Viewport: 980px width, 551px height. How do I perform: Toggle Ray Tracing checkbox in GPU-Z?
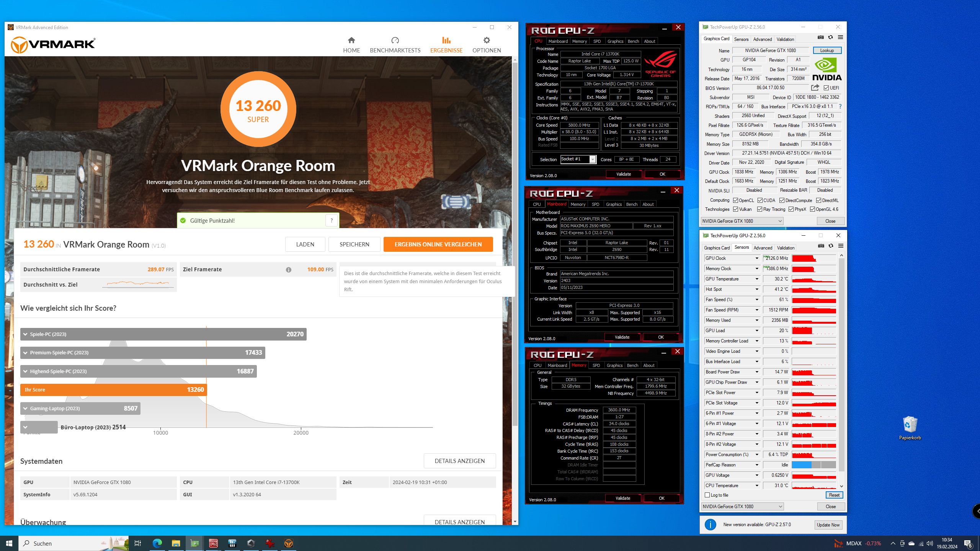(x=759, y=209)
